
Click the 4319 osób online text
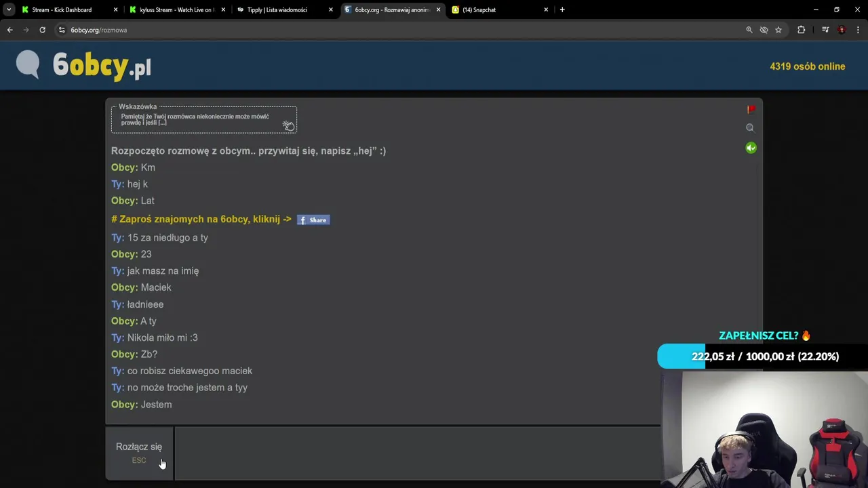(807, 66)
